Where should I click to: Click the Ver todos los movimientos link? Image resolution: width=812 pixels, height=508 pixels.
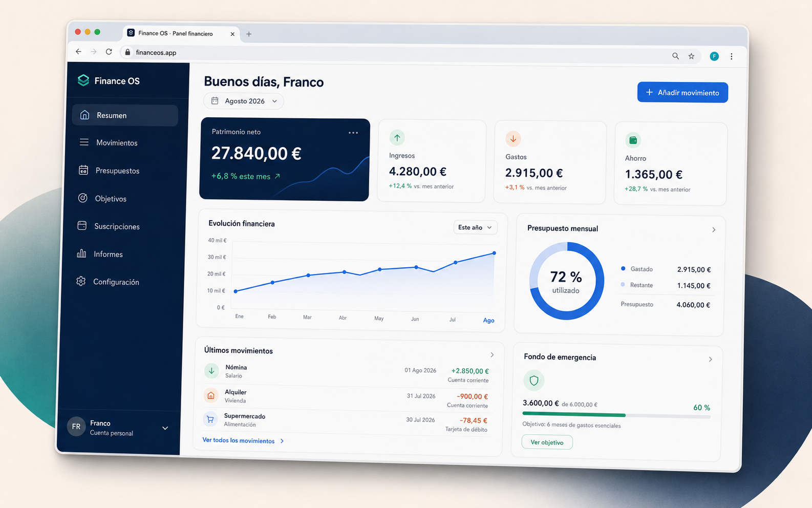tap(243, 440)
